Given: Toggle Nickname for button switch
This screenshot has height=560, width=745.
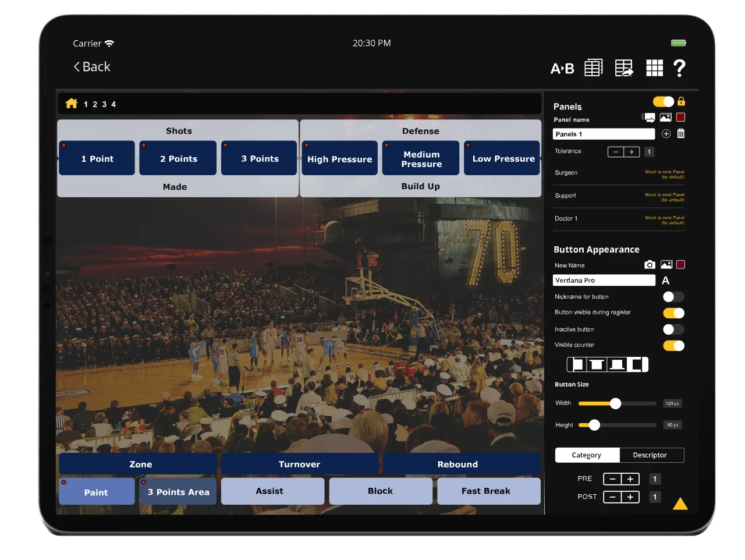Looking at the screenshot, I should 673,297.
